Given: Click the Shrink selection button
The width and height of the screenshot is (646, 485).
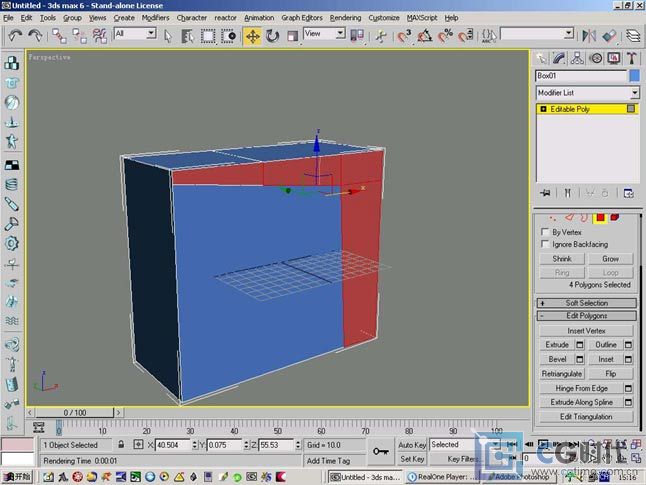Looking at the screenshot, I should click(x=562, y=259).
